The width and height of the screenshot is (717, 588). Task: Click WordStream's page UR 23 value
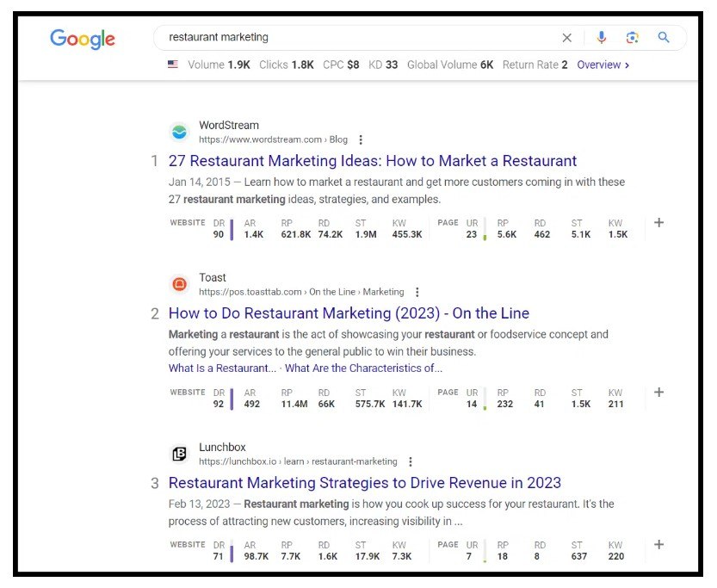(x=472, y=234)
